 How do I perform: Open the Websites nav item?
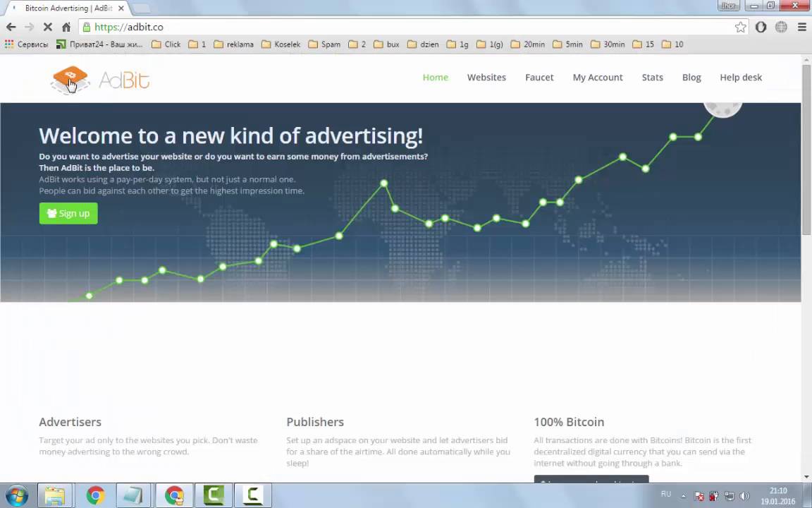pos(486,77)
